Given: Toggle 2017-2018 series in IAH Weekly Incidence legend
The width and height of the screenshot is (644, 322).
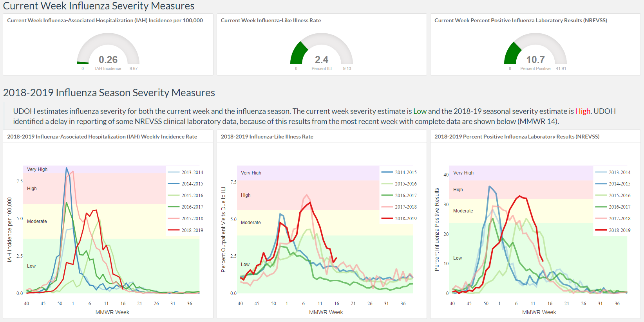Looking at the screenshot, I should pos(186,219).
